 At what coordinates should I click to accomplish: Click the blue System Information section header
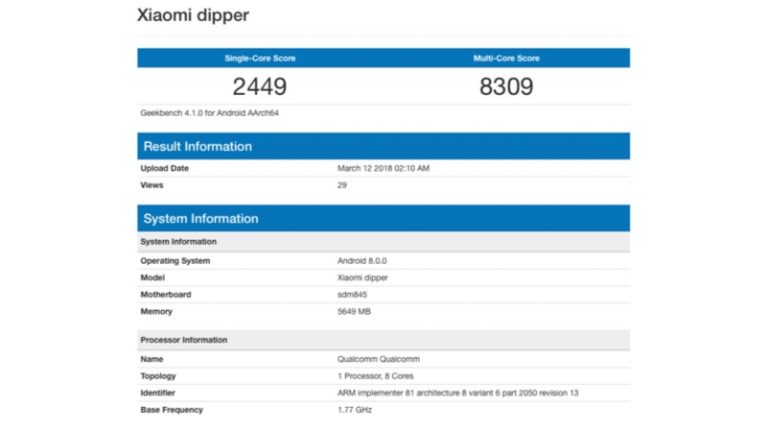(201, 218)
